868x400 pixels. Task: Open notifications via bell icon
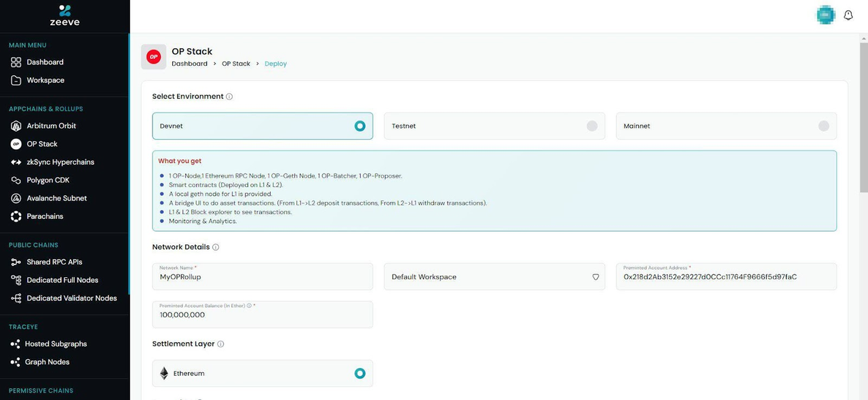point(848,15)
